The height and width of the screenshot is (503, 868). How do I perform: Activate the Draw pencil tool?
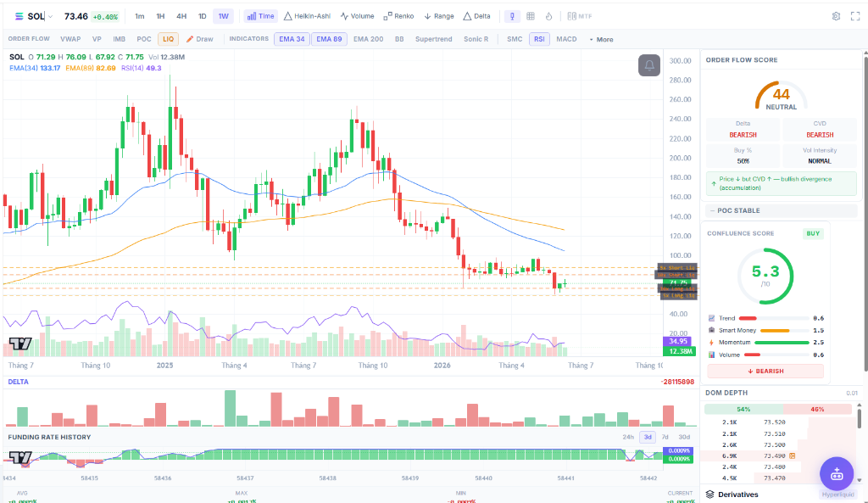[200, 39]
